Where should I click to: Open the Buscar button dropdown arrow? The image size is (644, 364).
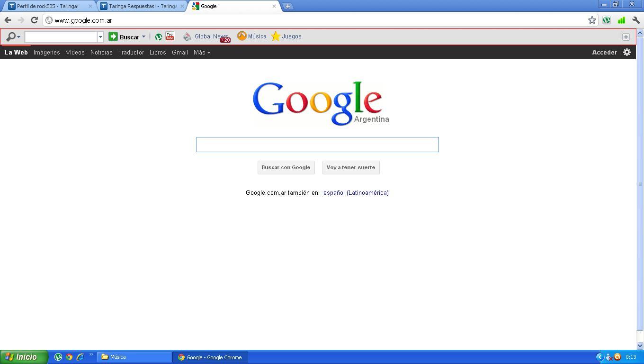click(x=143, y=36)
